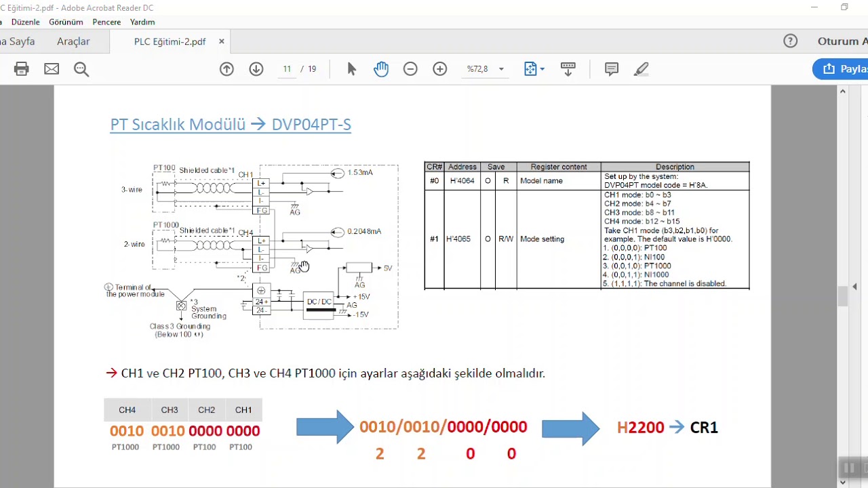Click the 0010/0010/0000/0000 binary string
The height and width of the screenshot is (488, 868).
(443, 427)
